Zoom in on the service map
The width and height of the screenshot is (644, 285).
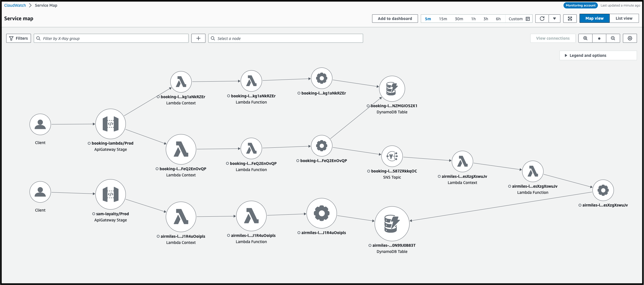[585, 38]
